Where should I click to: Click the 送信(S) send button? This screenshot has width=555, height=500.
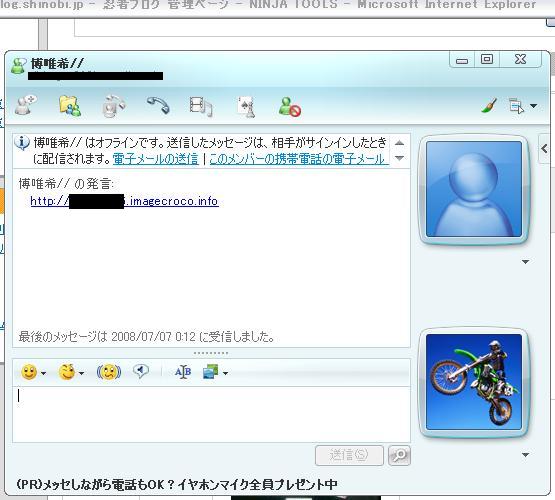(x=349, y=455)
